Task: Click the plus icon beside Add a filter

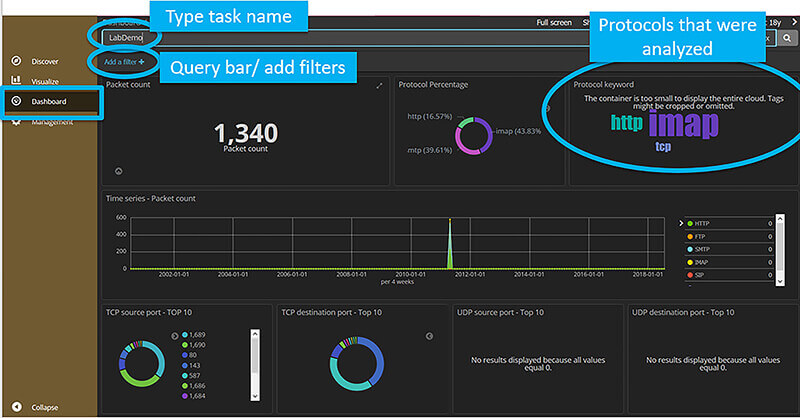Action: pyautogui.click(x=142, y=62)
